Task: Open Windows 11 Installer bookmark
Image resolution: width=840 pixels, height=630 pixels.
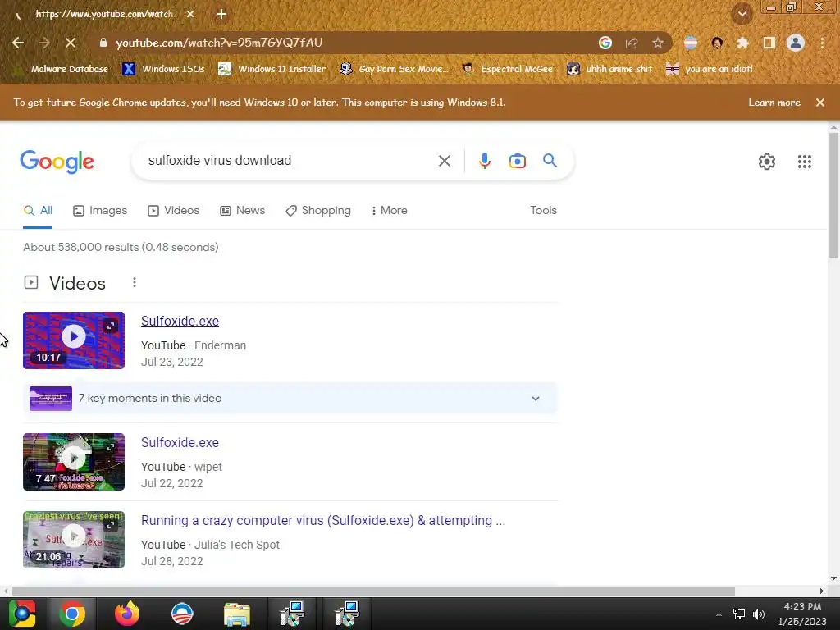Action: (x=272, y=69)
